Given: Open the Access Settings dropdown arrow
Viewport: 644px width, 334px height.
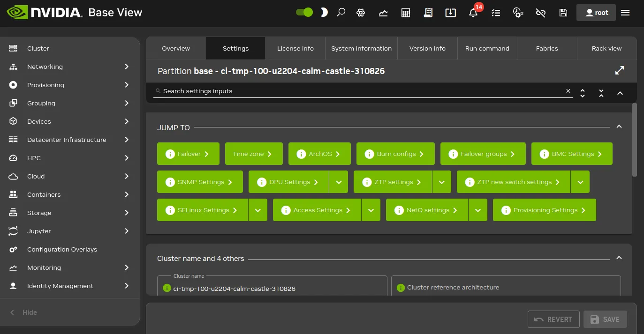Looking at the screenshot, I should 371,210.
